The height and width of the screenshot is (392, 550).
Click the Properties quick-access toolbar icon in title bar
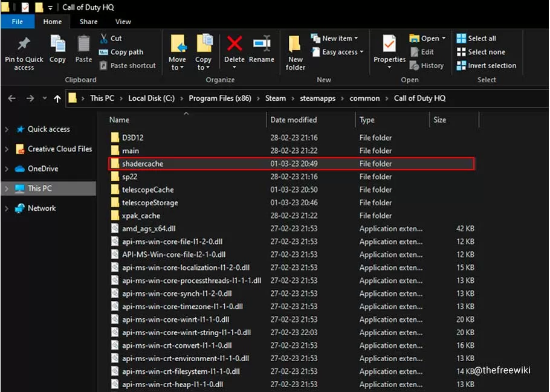[25, 7]
